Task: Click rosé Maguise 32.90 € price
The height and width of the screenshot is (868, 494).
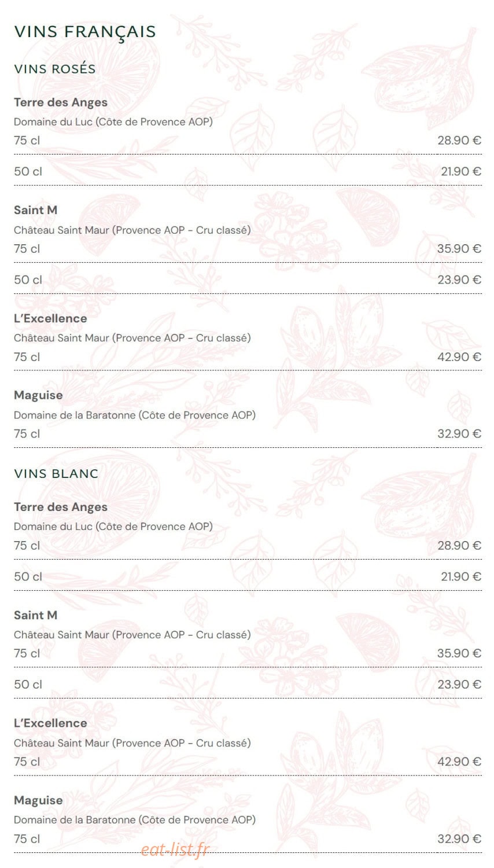Action: coord(459,433)
